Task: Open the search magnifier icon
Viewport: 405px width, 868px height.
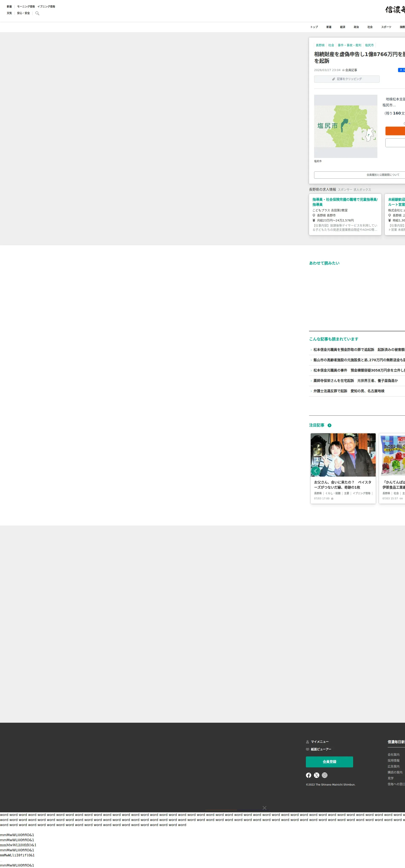Action: click(x=37, y=13)
